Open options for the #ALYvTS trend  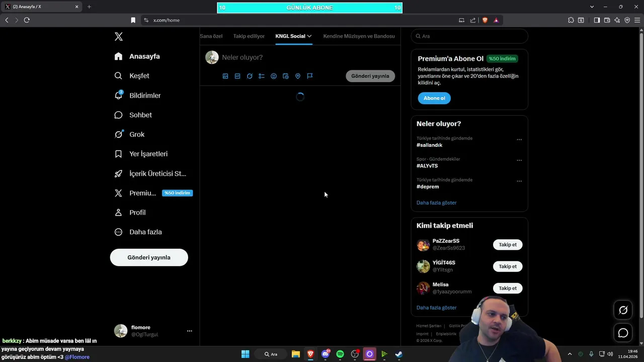519,160
